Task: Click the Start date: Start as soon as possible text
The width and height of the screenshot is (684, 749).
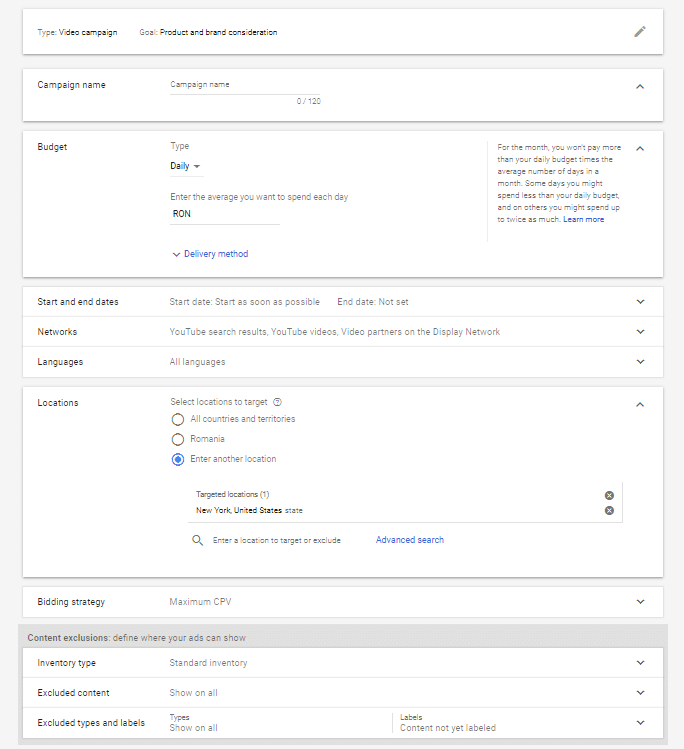Action: pyautogui.click(x=245, y=302)
